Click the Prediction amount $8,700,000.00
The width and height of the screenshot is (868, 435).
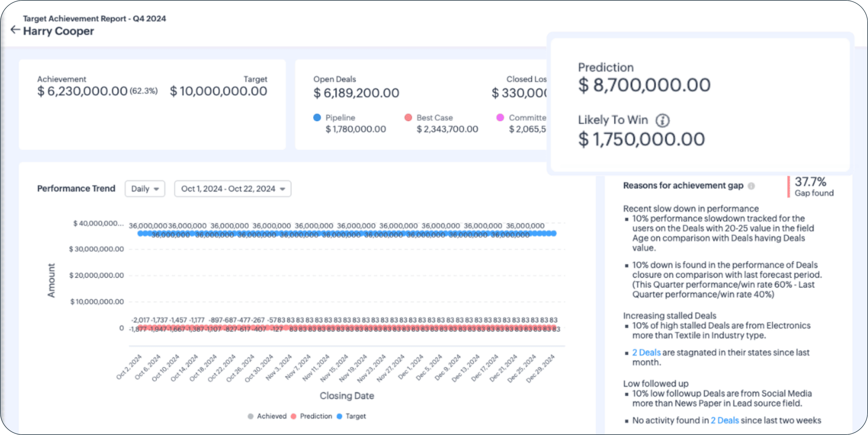point(644,85)
